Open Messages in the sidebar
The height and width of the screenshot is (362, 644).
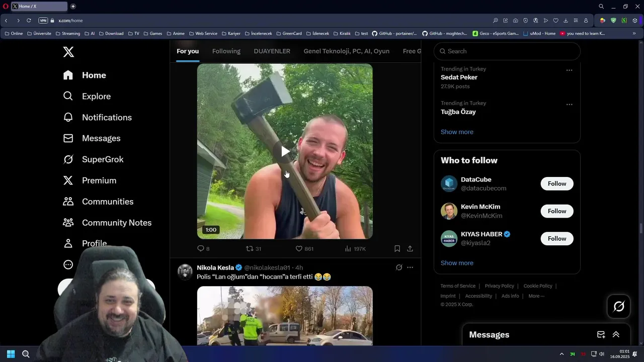point(92,138)
